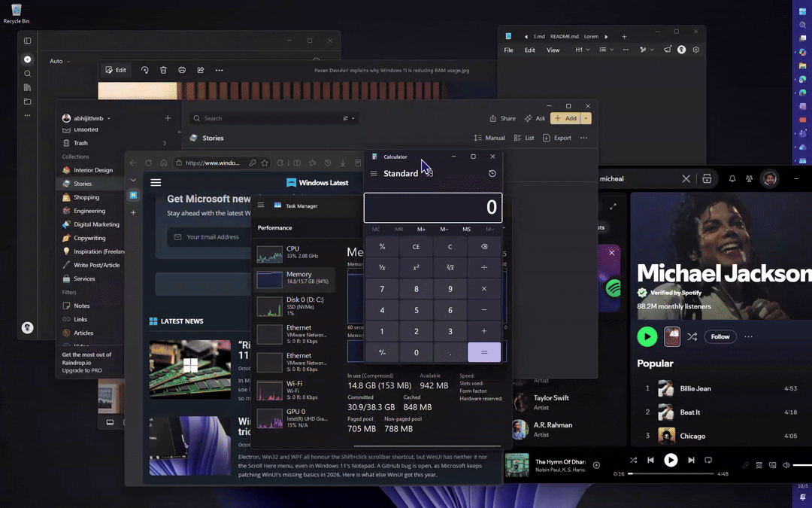Click the divide key in Calculator
This screenshot has width=812, height=508.
[x=484, y=267]
